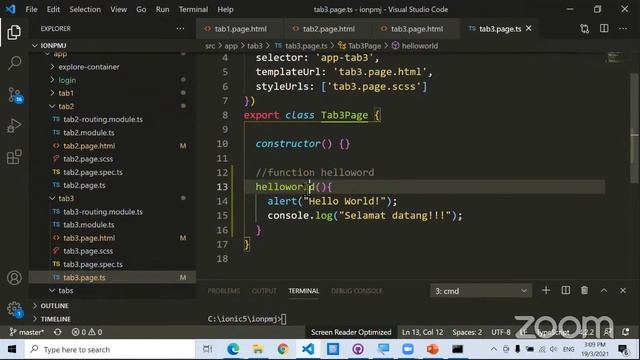
Task: Open the Selection menu
Action: tap(85, 9)
